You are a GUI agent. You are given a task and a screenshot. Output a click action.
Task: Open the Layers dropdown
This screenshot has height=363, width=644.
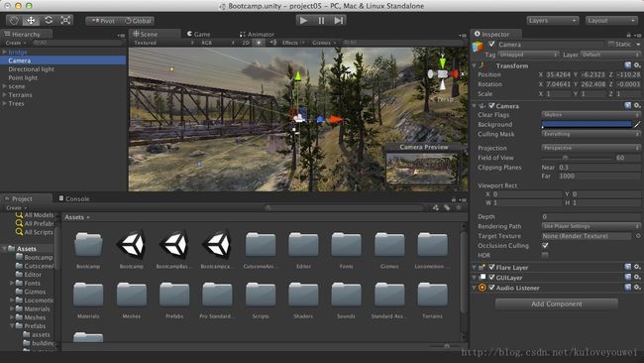(553, 20)
